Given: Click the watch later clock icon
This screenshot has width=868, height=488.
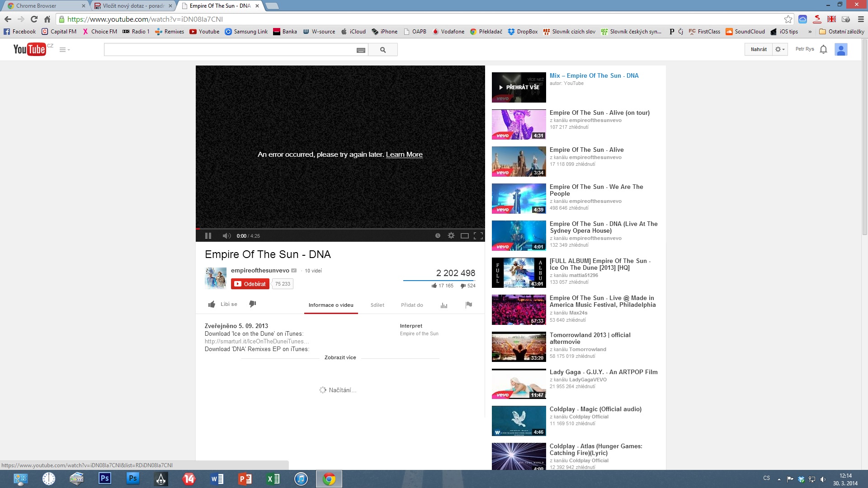Looking at the screenshot, I should [438, 235].
